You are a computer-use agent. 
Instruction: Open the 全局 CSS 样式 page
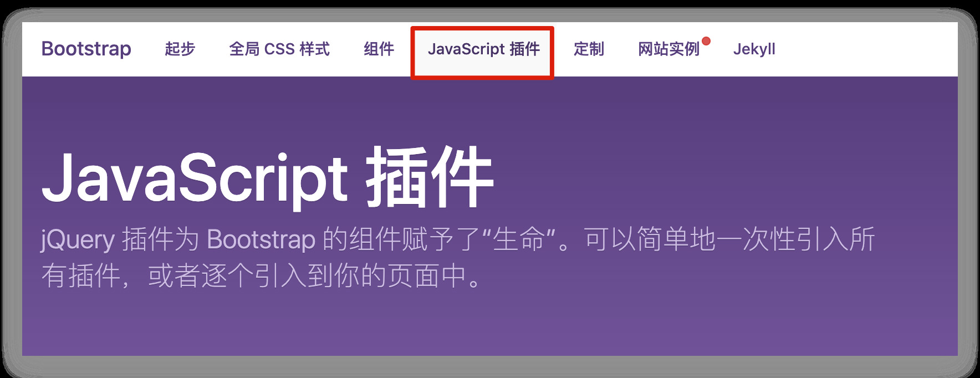click(279, 49)
